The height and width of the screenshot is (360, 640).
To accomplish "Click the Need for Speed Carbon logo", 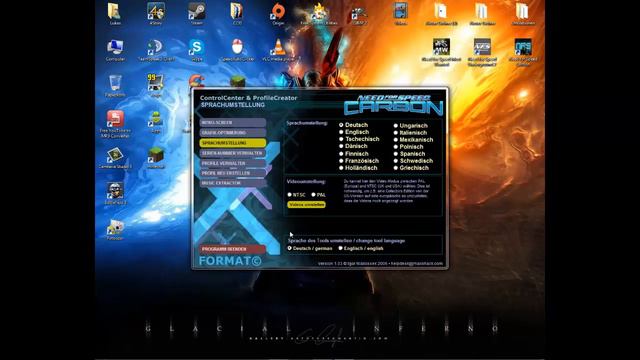I will (x=393, y=105).
